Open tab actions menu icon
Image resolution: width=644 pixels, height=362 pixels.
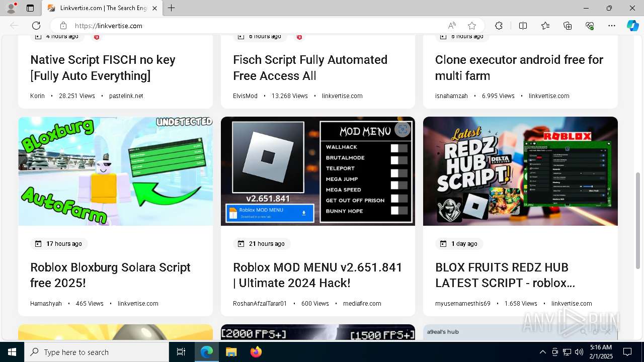(30, 8)
